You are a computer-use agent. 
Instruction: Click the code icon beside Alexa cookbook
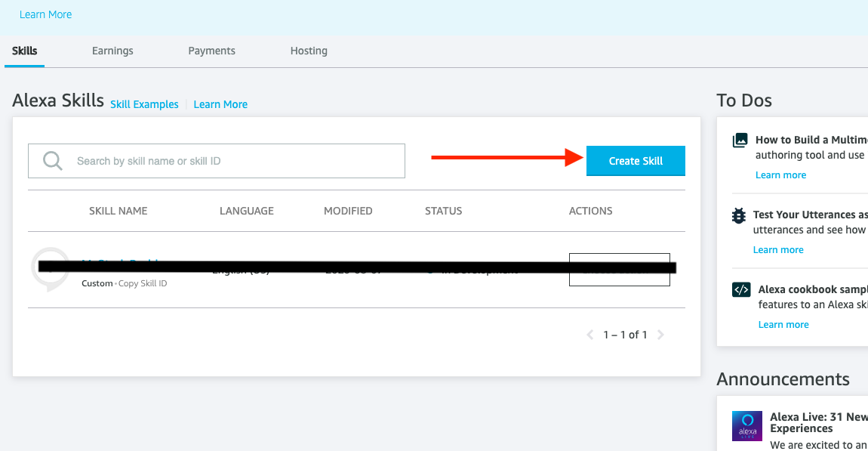(x=741, y=290)
